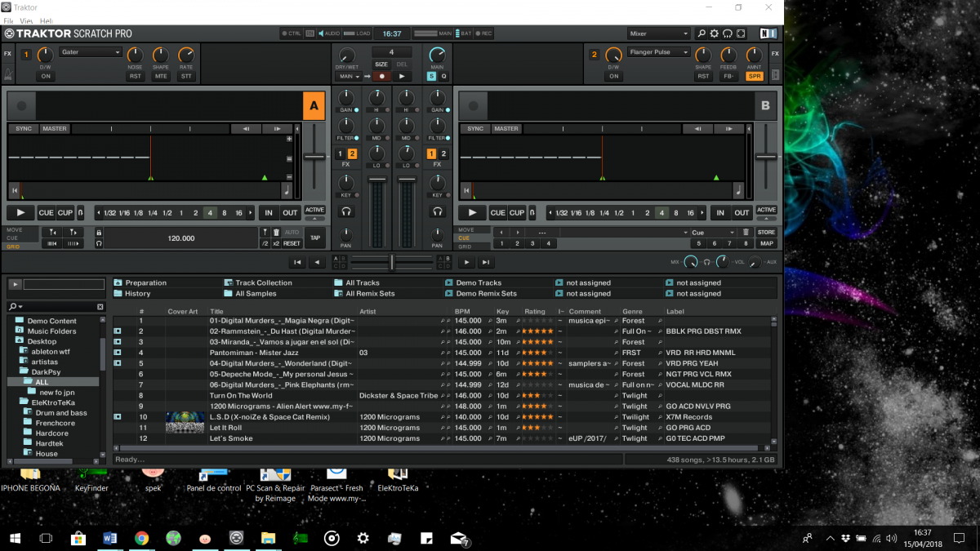The width and height of the screenshot is (980, 551).
Task: Open the Mixer layout dropdown
Action: click(x=658, y=33)
